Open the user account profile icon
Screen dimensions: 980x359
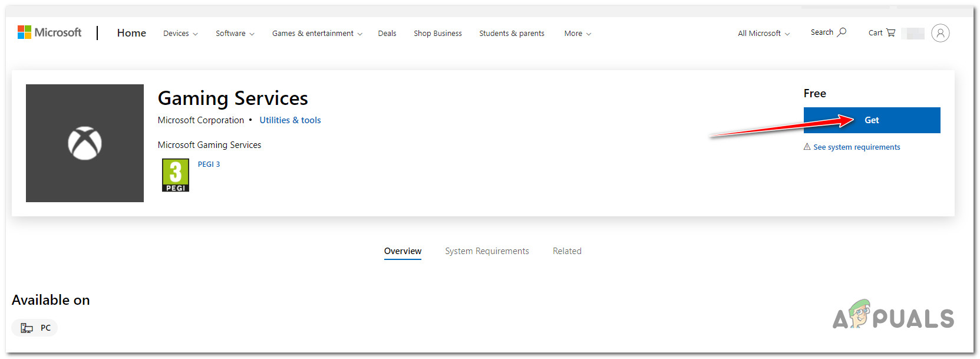[x=940, y=33]
